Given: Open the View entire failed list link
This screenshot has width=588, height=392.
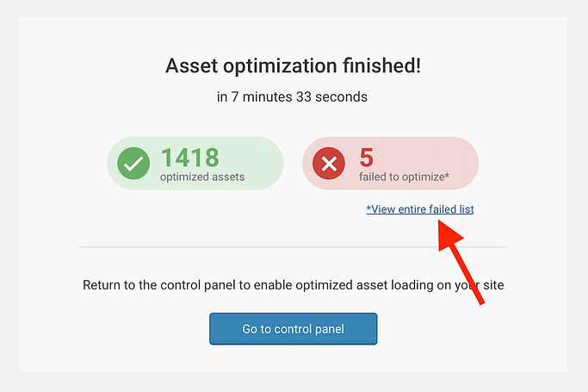Looking at the screenshot, I should (419, 209).
